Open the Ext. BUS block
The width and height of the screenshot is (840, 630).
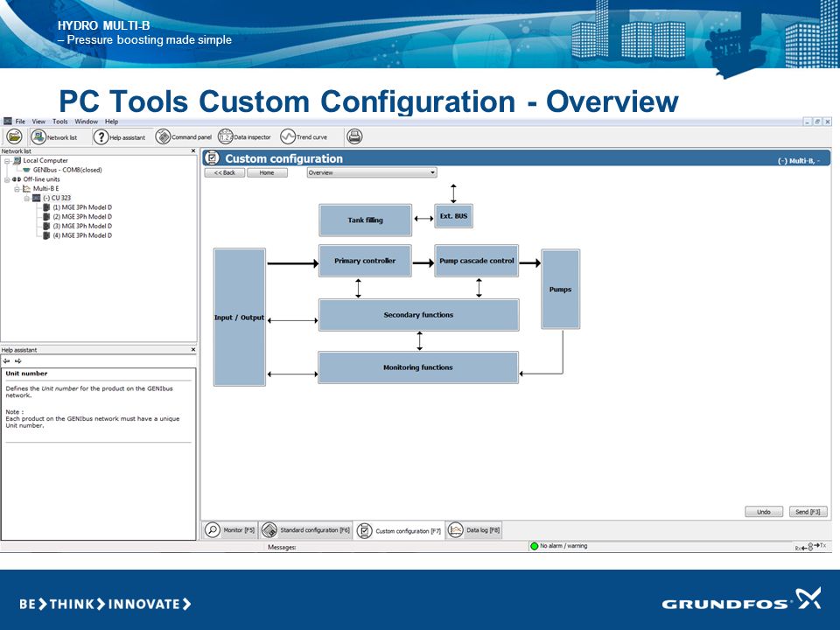pos(454,216)
